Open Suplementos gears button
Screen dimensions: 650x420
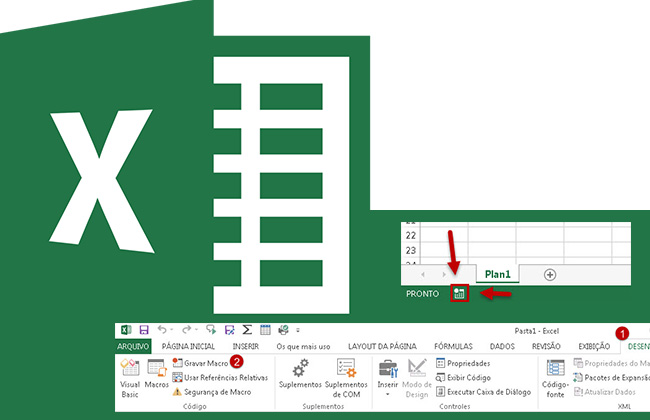coord(300,374)
